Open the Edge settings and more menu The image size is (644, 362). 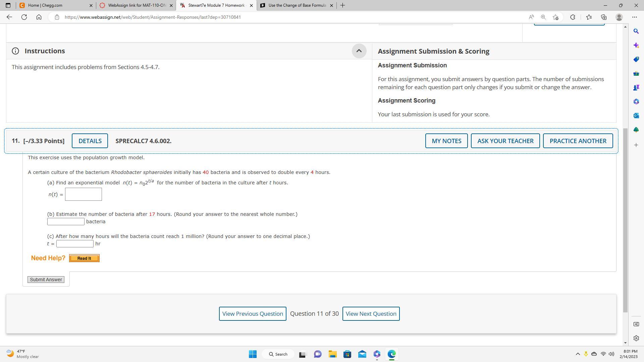[634, 17]
